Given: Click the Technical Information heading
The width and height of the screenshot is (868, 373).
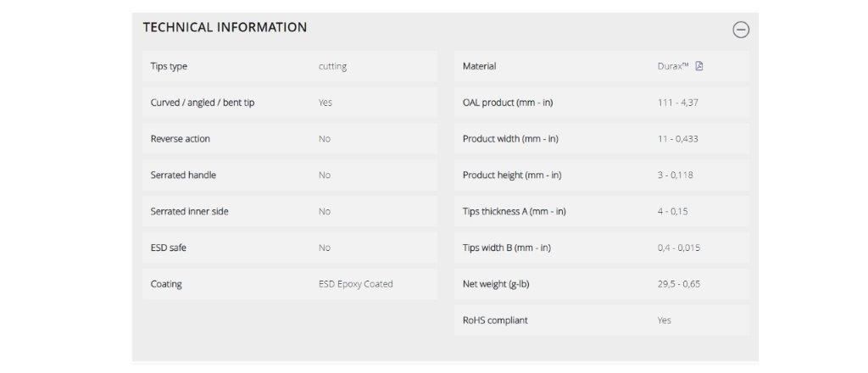Looking at the screenshot, I should (225, 27).
